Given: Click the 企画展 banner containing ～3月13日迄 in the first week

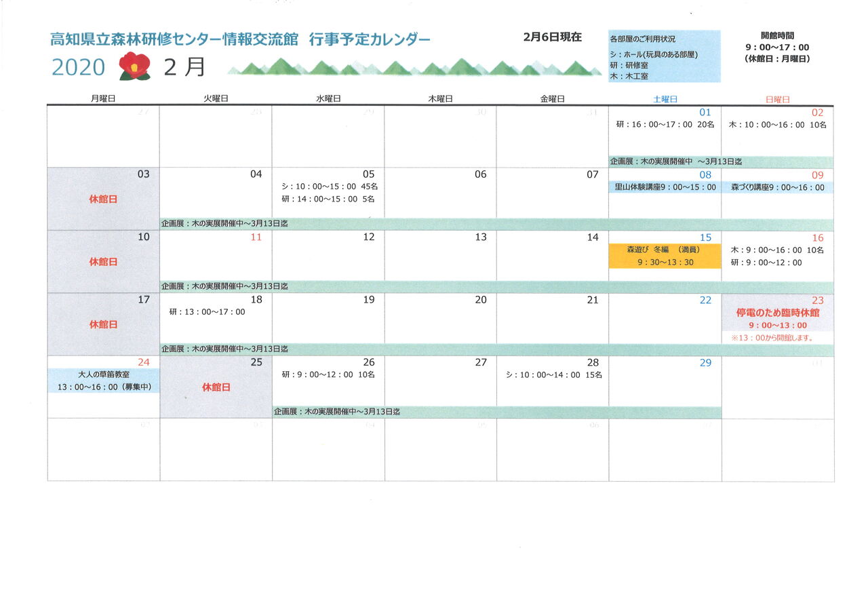Looking at the screenshot, I should pyautogui.click(x=721, y=162).
